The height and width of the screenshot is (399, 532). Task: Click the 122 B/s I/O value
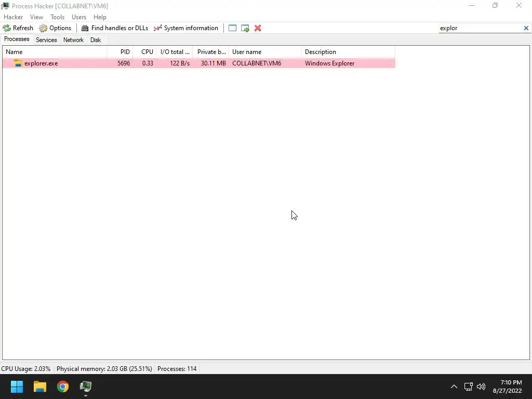point(180,63)
